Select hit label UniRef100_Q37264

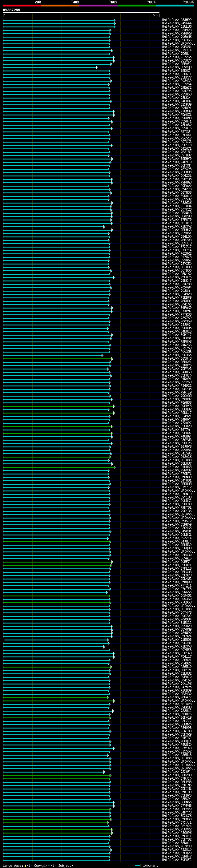pyautogui.click(x=177, y=84)
